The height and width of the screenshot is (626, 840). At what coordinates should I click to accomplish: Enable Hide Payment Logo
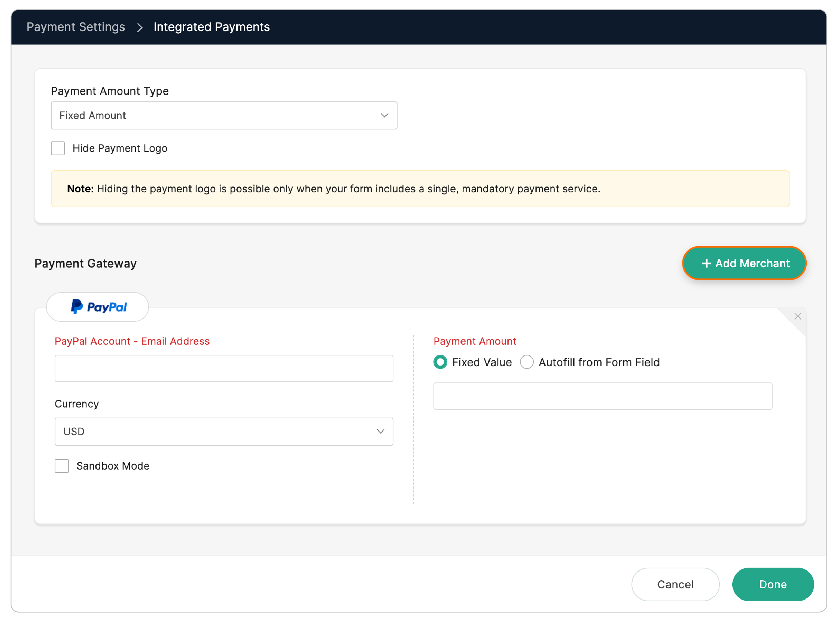click(58, 148)
